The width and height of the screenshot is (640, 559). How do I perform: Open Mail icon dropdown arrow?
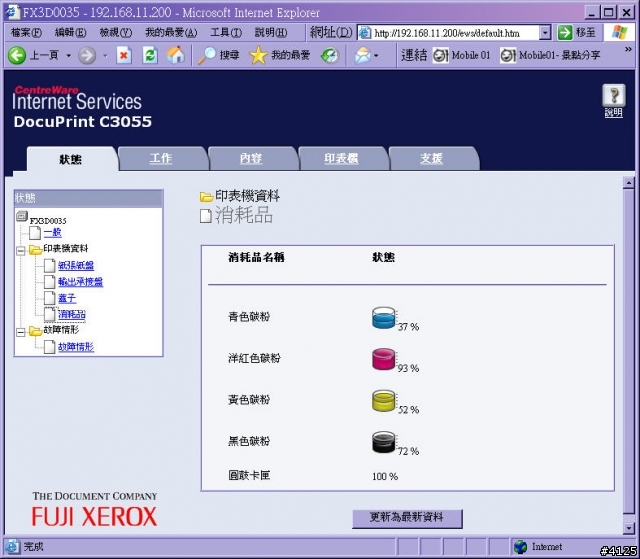coord(376,55)
